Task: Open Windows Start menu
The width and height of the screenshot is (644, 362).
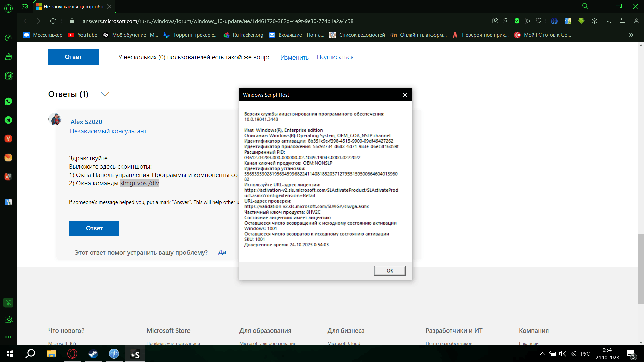Action: pos(10,354)
